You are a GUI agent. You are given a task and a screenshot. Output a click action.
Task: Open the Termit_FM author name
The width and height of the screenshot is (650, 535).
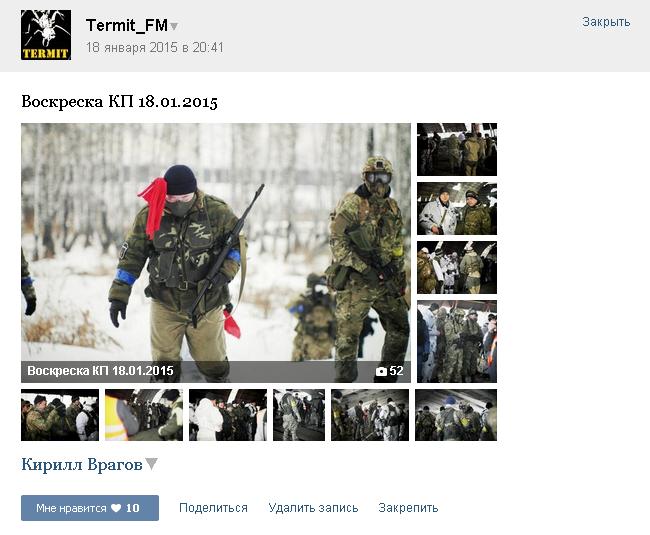point(127,26)
